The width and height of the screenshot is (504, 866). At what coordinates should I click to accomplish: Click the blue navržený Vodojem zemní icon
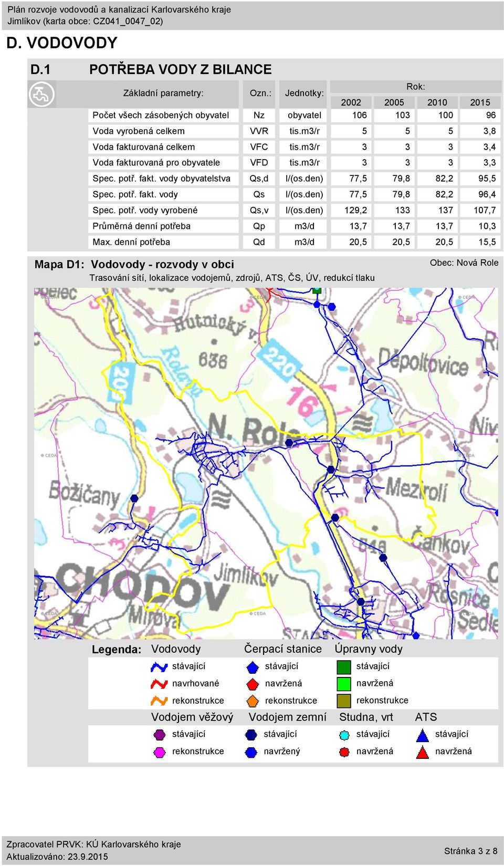click(251, 752)
